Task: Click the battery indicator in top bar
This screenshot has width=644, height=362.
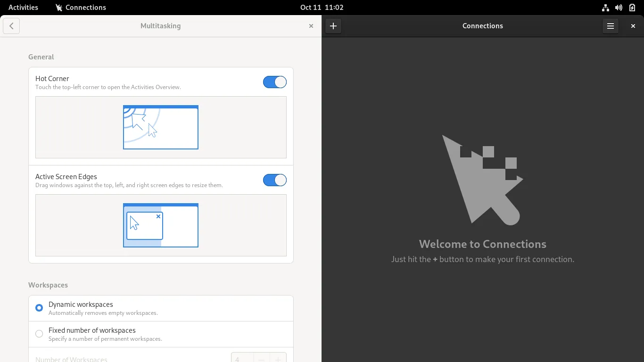Action: coord(632,8)
